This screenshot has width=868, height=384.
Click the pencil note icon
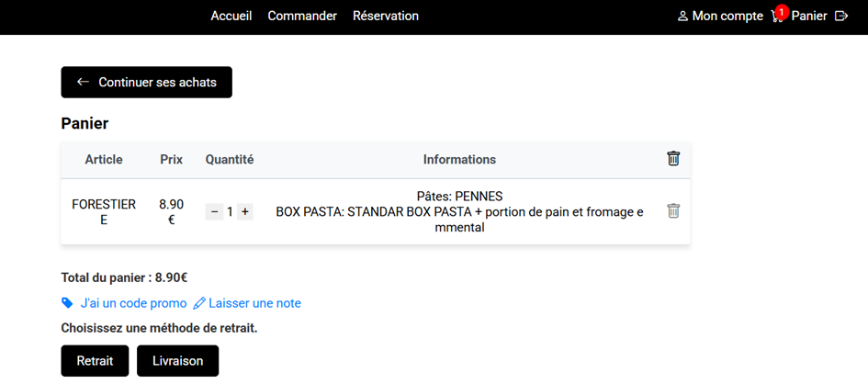199,303
